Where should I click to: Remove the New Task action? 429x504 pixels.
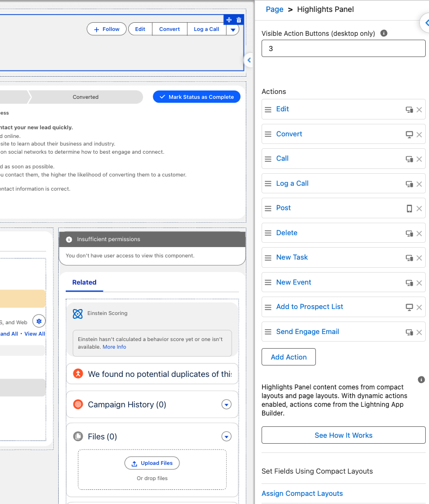(419, 258)
